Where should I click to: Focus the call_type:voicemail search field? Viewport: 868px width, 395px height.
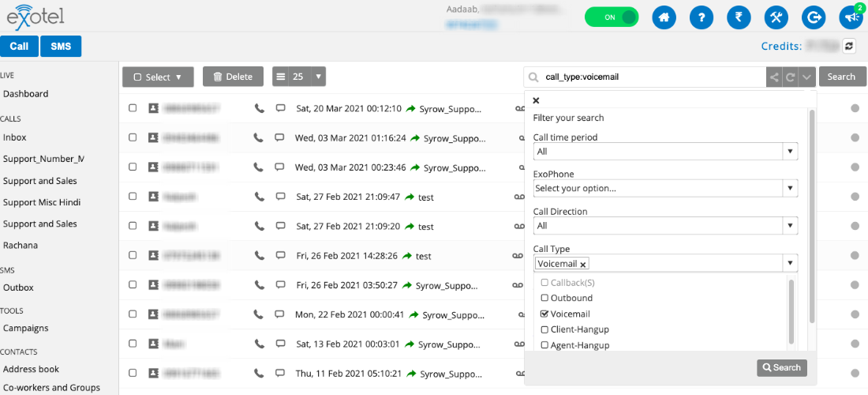click(x=645, y=77)
